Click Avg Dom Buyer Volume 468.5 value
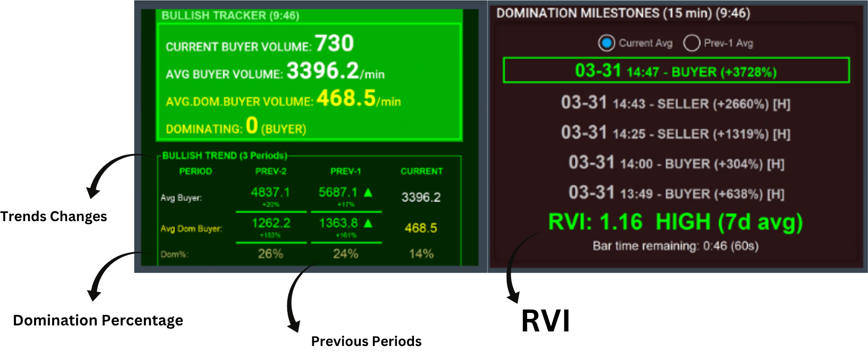Viewport: 868px width, 354px height. point(346,99)
